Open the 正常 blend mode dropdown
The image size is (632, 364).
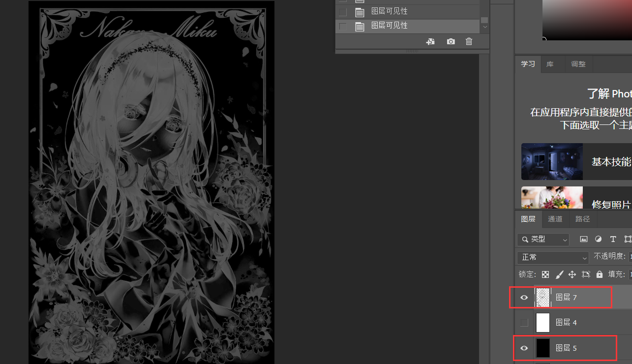[553, 257]
